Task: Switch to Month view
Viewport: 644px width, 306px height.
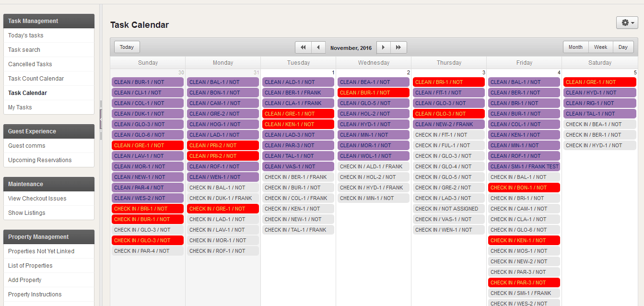Action: tap(575, 47)
